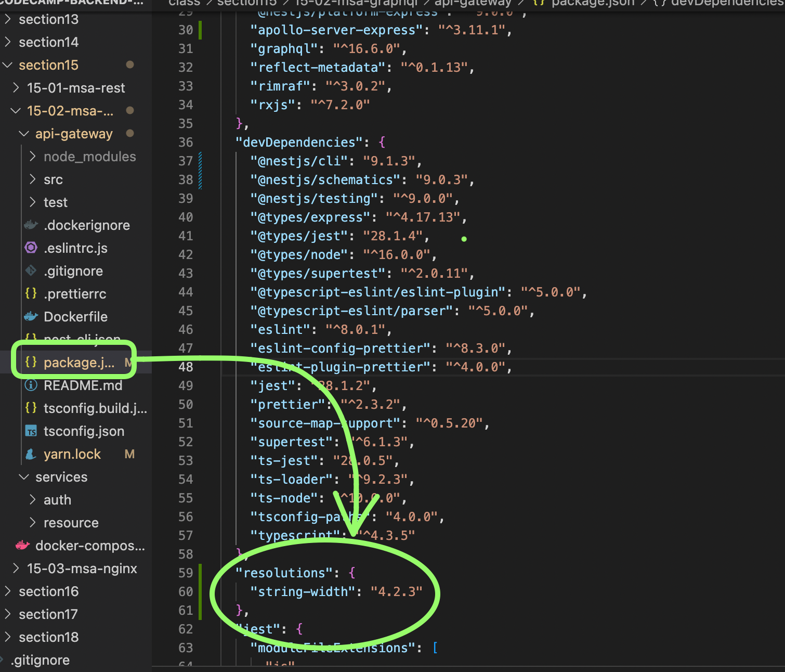Click the "@typescript-eslint/eslint-plugin" key

(x=378, y=292)
